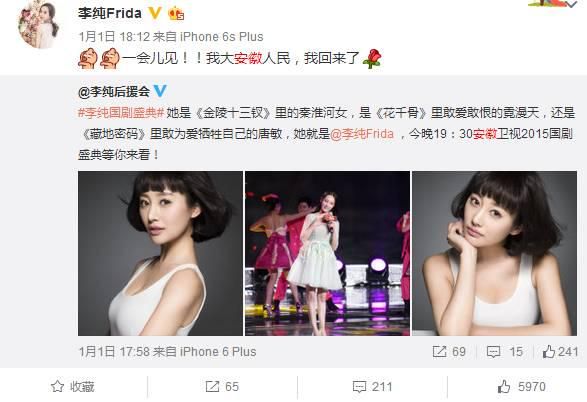
Task: Click the 收藏 favorite star button
Action: point(73,387)
